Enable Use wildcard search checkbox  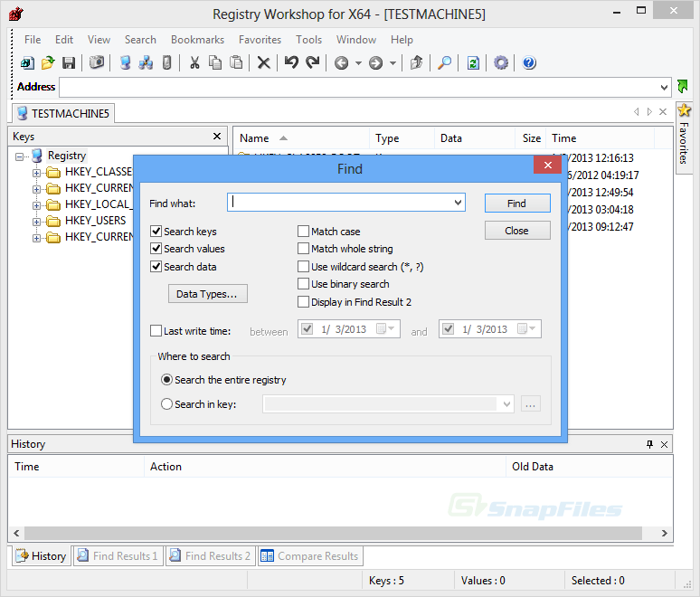pyautogui.click(x=303, y=267)
